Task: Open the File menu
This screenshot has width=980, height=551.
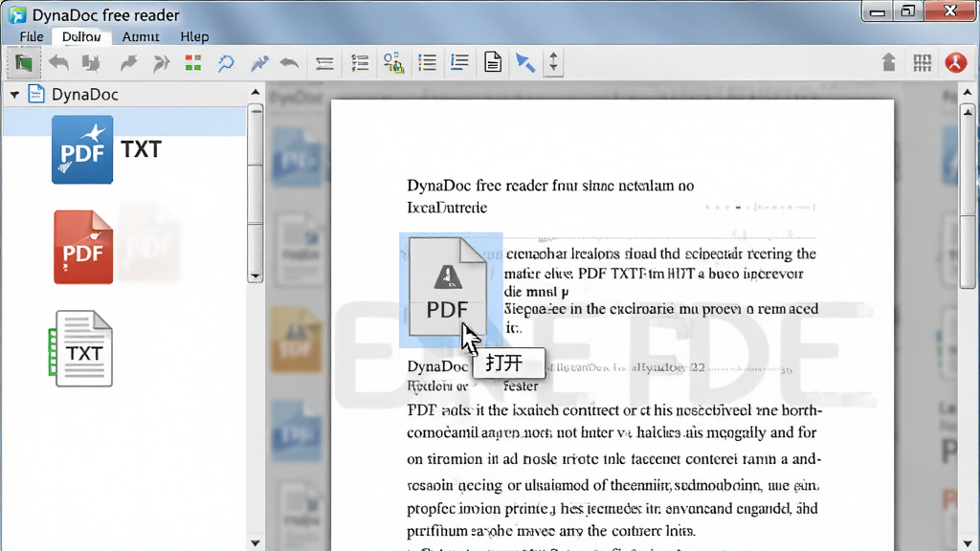Action: (x=32, y=37)
